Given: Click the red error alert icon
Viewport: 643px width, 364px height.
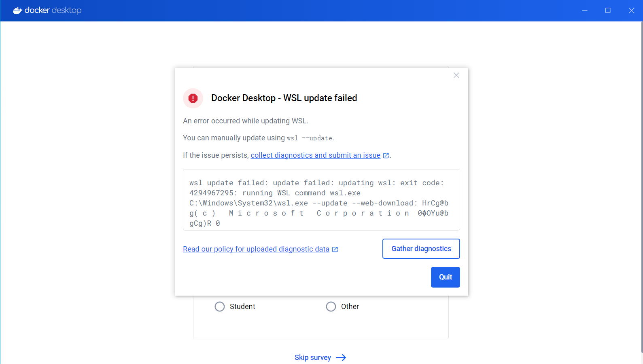Looking at the screenshot, I should pos(193,98).
